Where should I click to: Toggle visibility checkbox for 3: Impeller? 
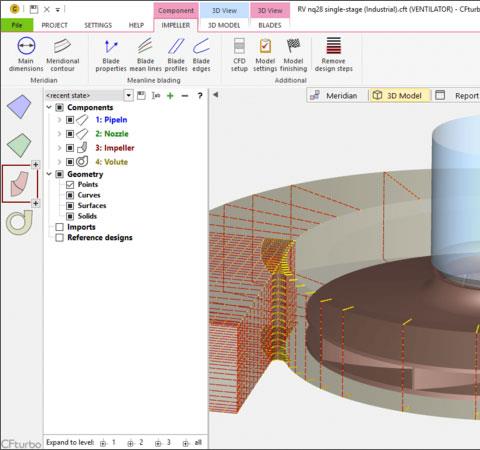70,148
